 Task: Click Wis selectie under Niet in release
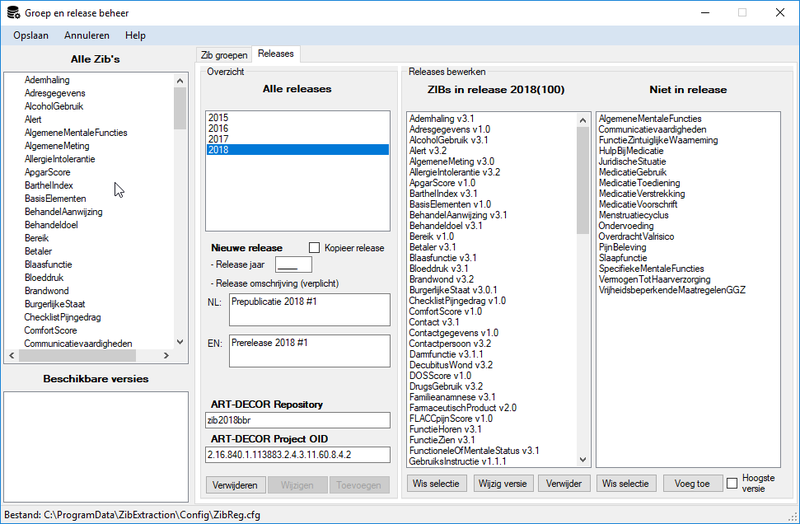pos(626,483)
